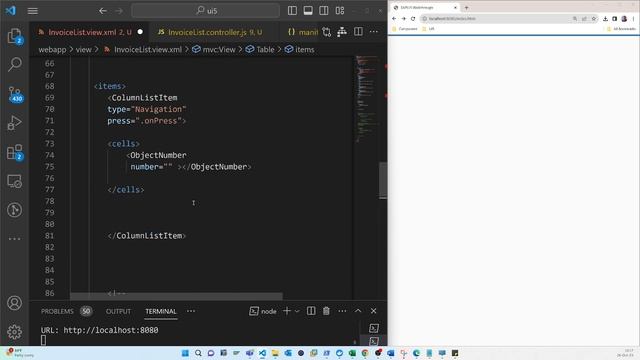Select the node terminal profile label
The height and width of the screenshot is (360, 640).
point(263,311)
